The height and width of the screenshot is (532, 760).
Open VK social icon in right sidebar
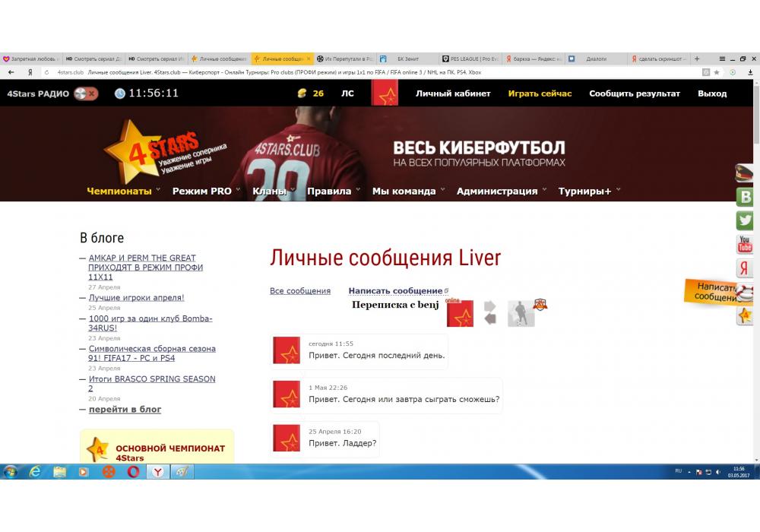tap(745, 197)
